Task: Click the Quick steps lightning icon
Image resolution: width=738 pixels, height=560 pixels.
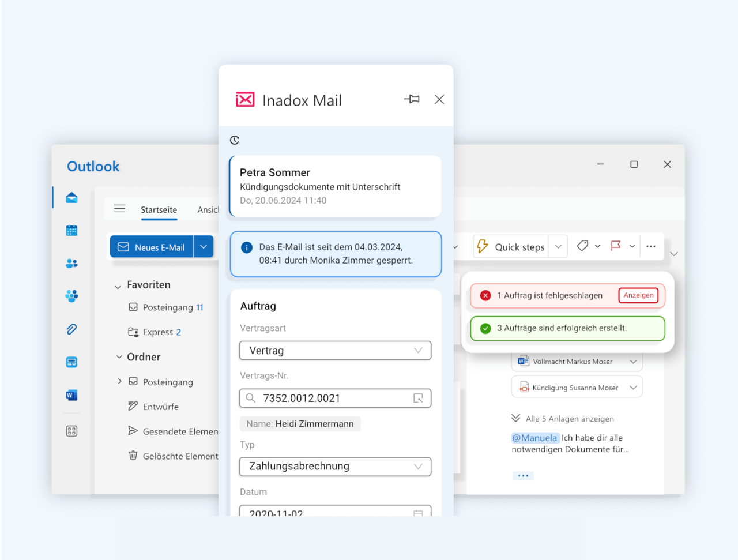Action: pyautogui.click(x=483, y=246)
